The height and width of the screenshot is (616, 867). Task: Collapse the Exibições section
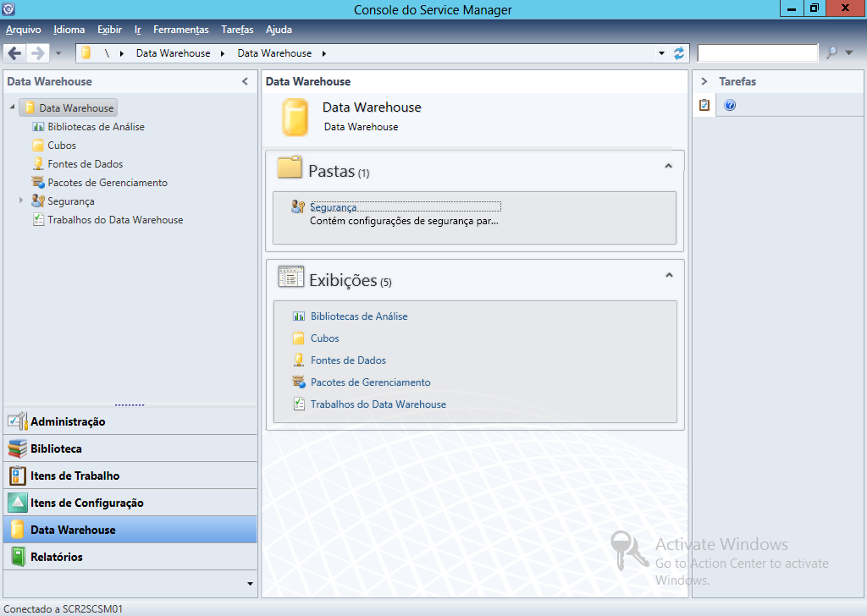[669, 275]
